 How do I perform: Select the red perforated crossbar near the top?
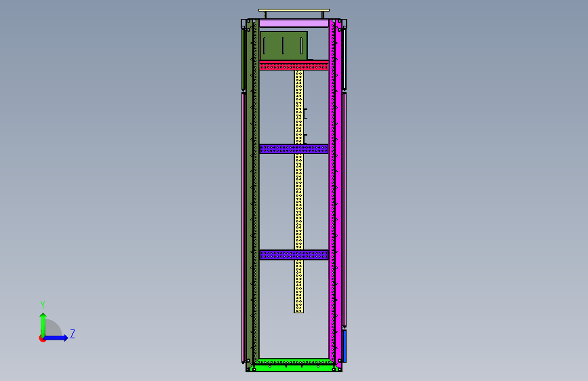(x=294, y=65)
